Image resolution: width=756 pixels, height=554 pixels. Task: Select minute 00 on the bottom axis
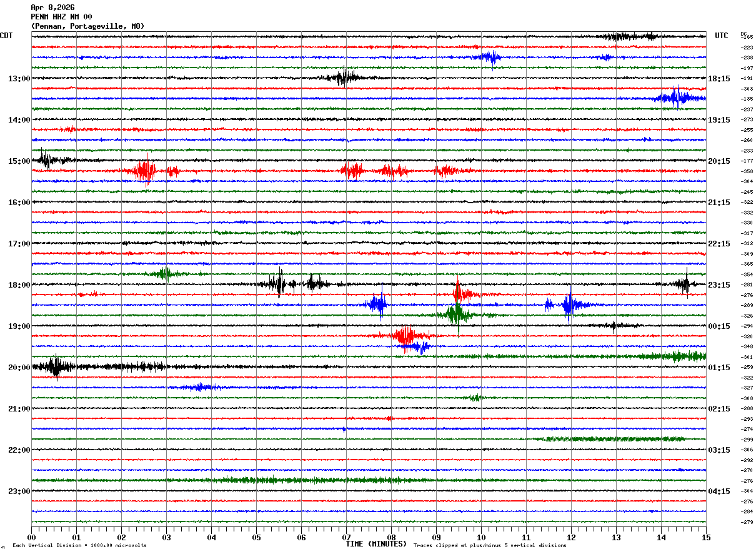32,537
